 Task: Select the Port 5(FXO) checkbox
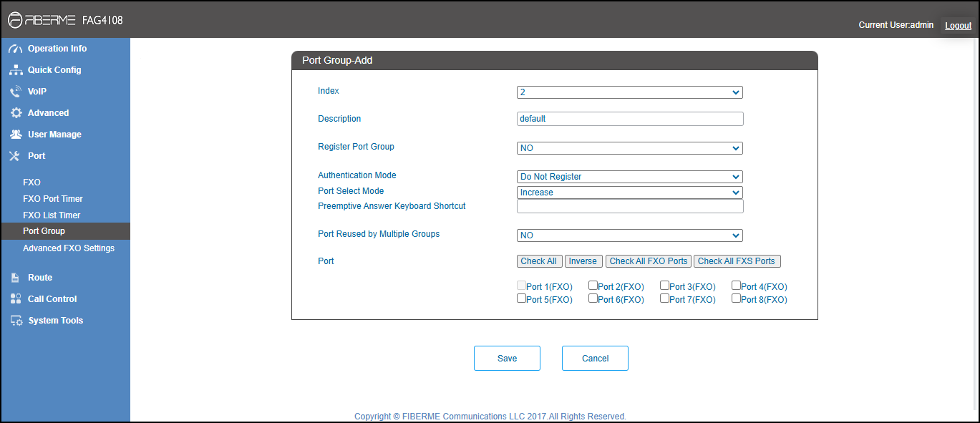tap(521, 298)
